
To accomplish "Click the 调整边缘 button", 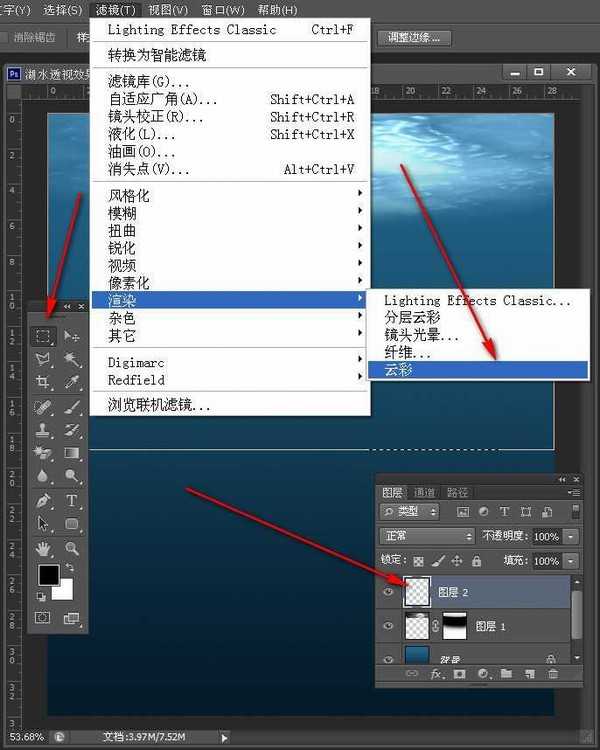I will tap(414, 37).
